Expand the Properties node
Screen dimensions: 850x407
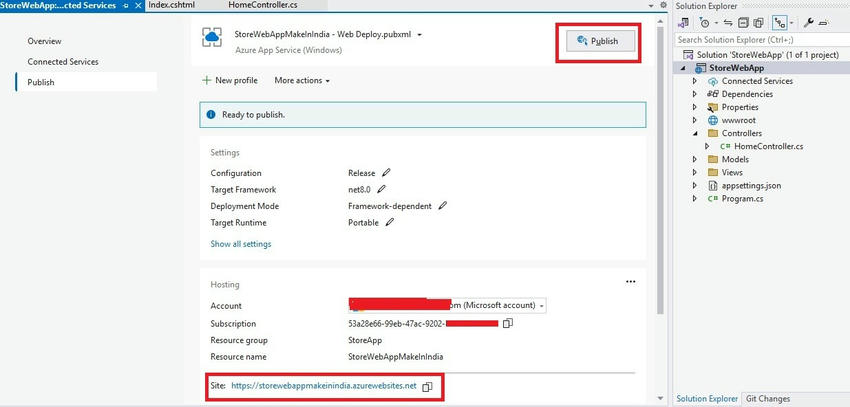pos(695,107)
